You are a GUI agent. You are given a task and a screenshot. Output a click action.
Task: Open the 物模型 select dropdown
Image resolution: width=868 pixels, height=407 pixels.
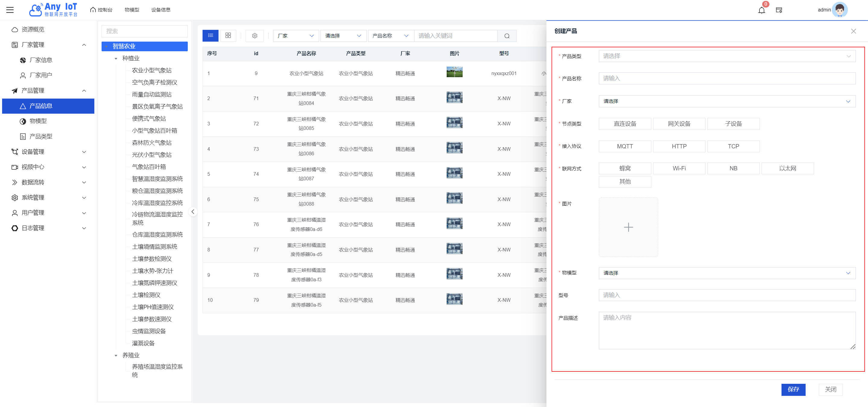(x=726, y=273)
